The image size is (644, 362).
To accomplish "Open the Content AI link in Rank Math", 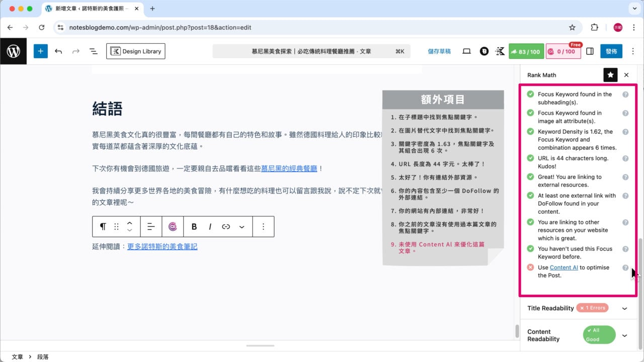I will click(x=565, y=267).
